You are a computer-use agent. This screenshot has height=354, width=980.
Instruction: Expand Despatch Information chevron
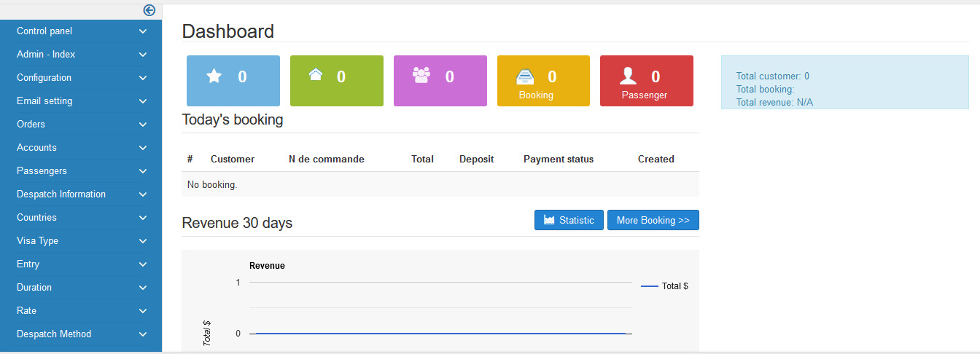tap(143, 194)
